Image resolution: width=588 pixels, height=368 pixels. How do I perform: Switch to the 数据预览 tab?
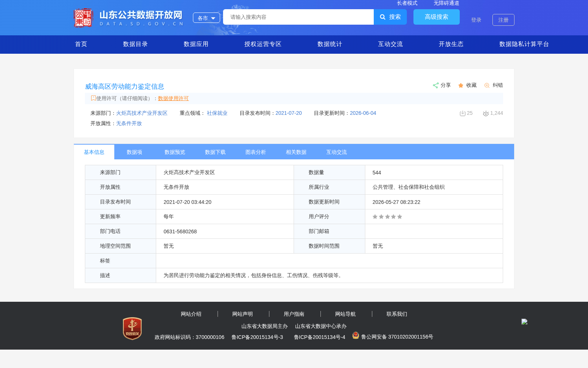point(175,152)
